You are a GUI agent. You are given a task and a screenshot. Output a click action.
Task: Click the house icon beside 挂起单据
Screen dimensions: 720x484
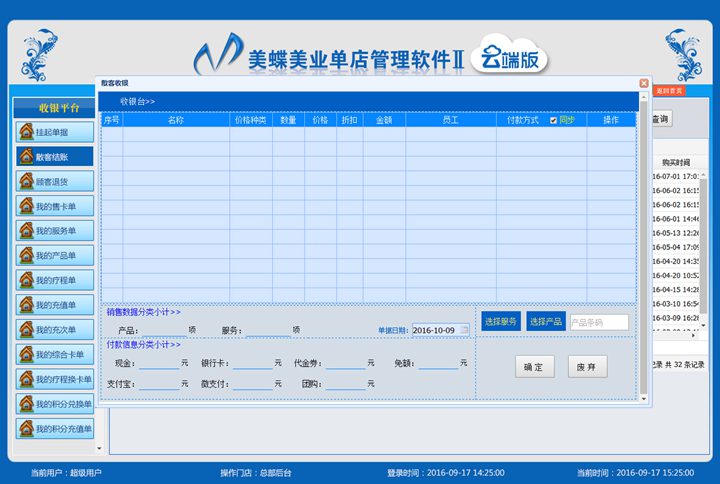(26, 132)
